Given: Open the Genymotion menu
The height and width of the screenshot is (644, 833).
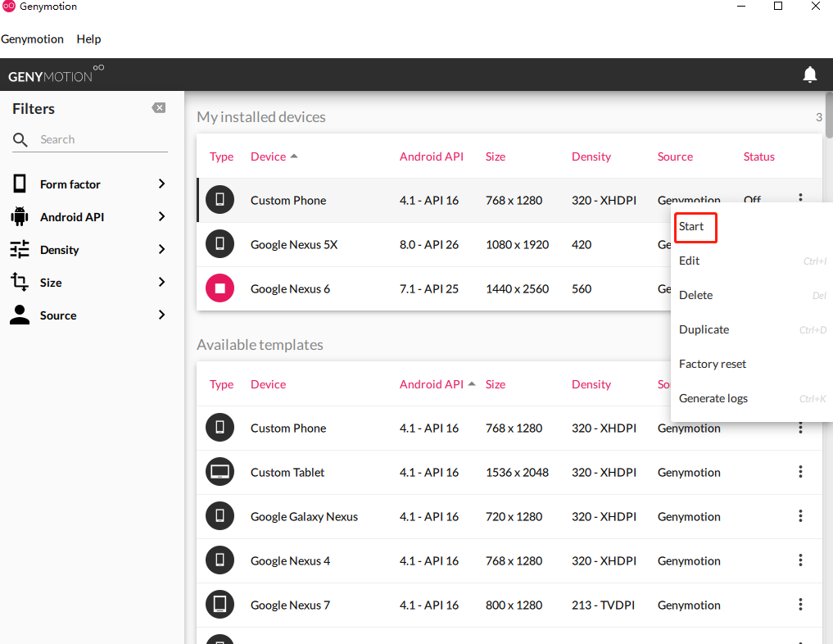Looking at the screenshot, I should (x=32, y=39).
